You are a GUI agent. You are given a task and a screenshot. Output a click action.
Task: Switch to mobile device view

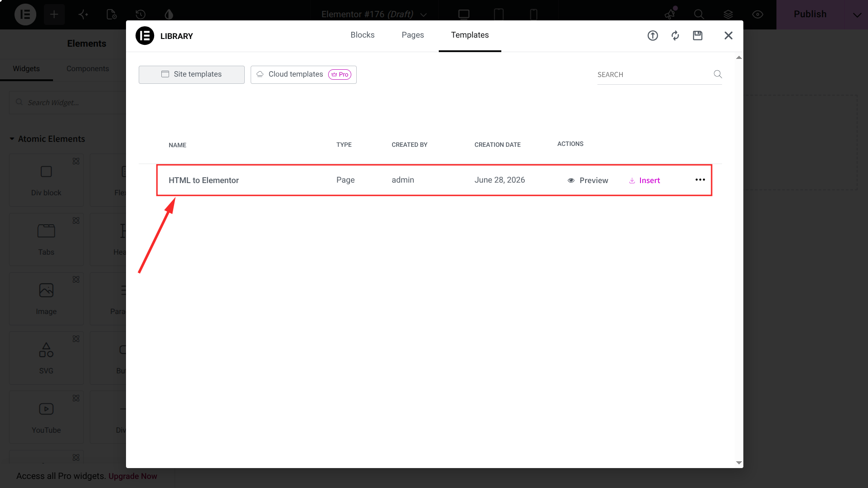(x=533, y=14)
